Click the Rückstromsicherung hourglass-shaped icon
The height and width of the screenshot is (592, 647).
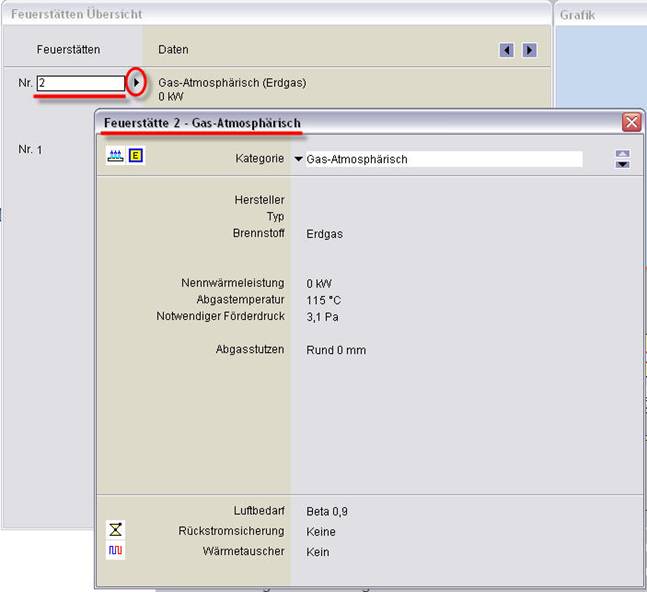click(115, 530)
